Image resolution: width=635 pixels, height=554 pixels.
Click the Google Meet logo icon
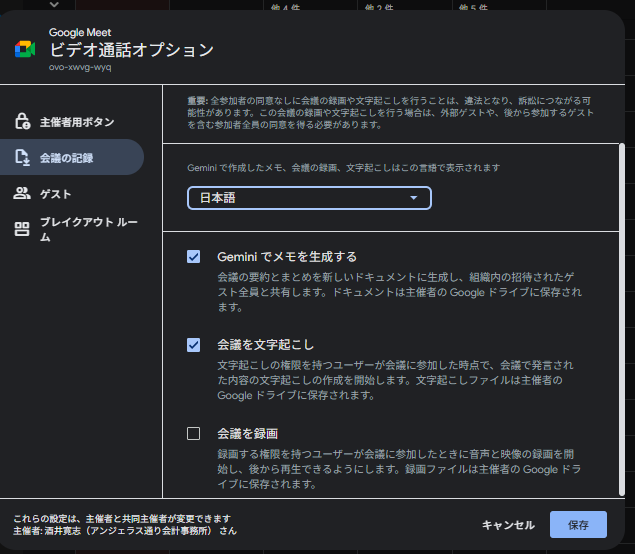[x=25, y=49]
